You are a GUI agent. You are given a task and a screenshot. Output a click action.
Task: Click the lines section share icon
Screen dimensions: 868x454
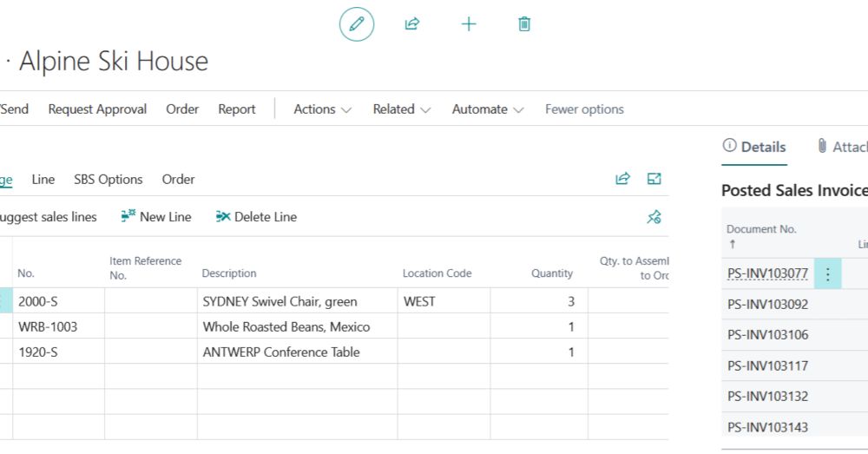pos(622,178)
